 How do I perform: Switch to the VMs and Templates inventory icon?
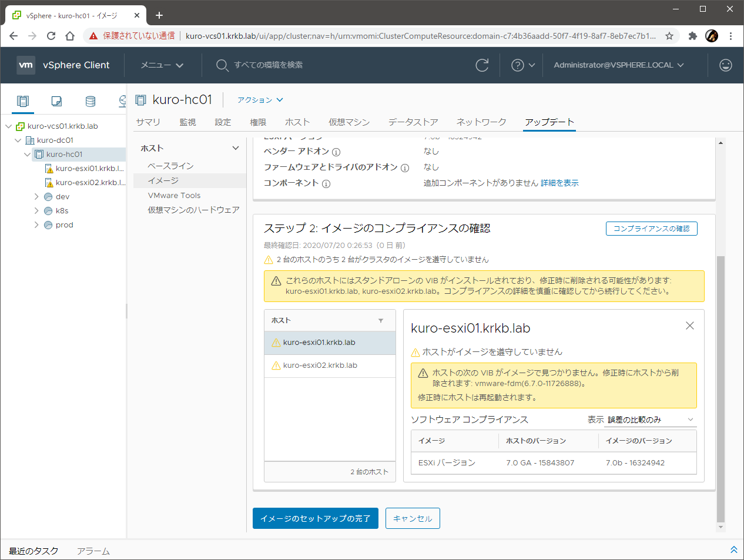pyautogui.click(x=56, y=101)
